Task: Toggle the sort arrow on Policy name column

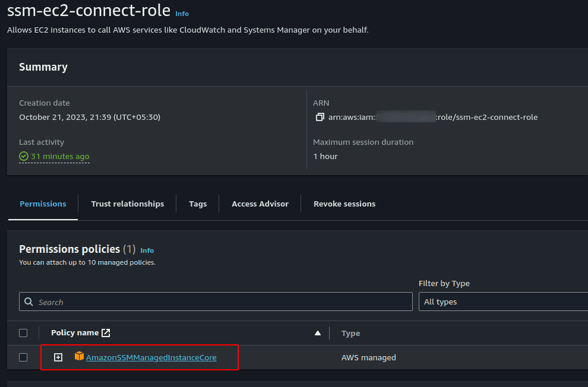Action: point(318,333)
